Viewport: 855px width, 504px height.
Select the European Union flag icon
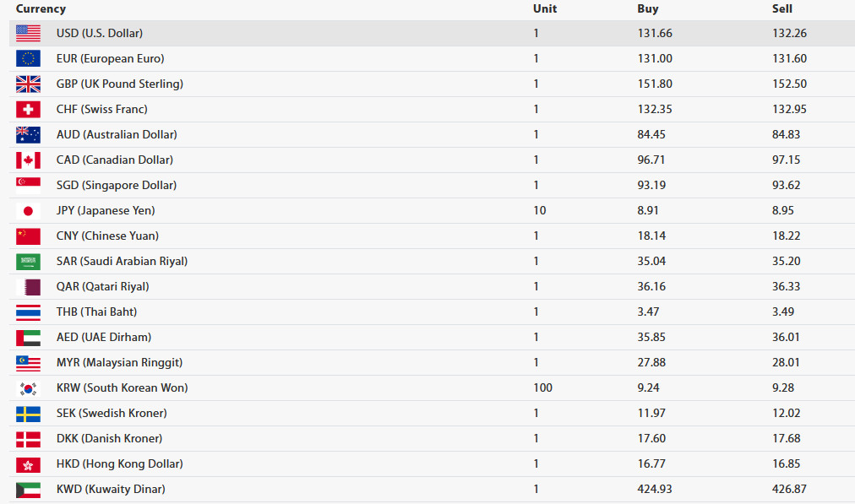tap(29, 58)
